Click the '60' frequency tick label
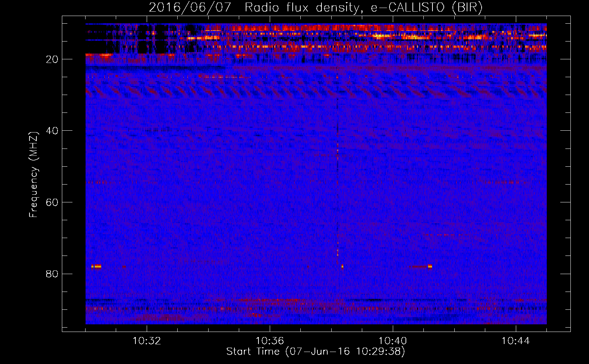 tap(52, 202)
